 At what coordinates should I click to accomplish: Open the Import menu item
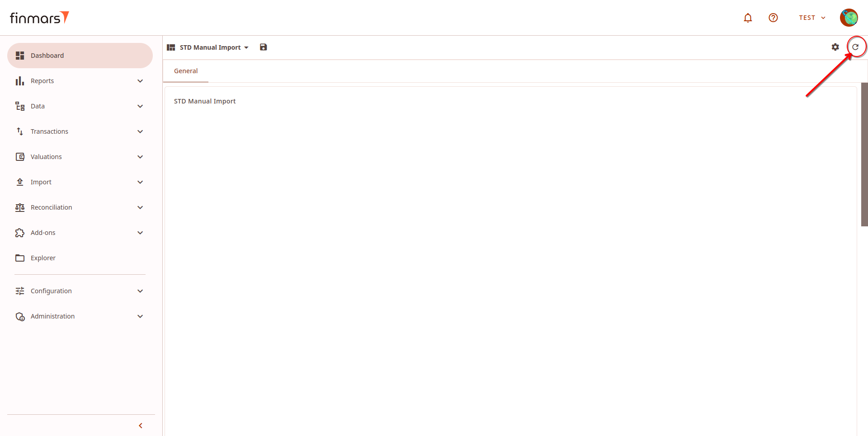coord(80,182)
